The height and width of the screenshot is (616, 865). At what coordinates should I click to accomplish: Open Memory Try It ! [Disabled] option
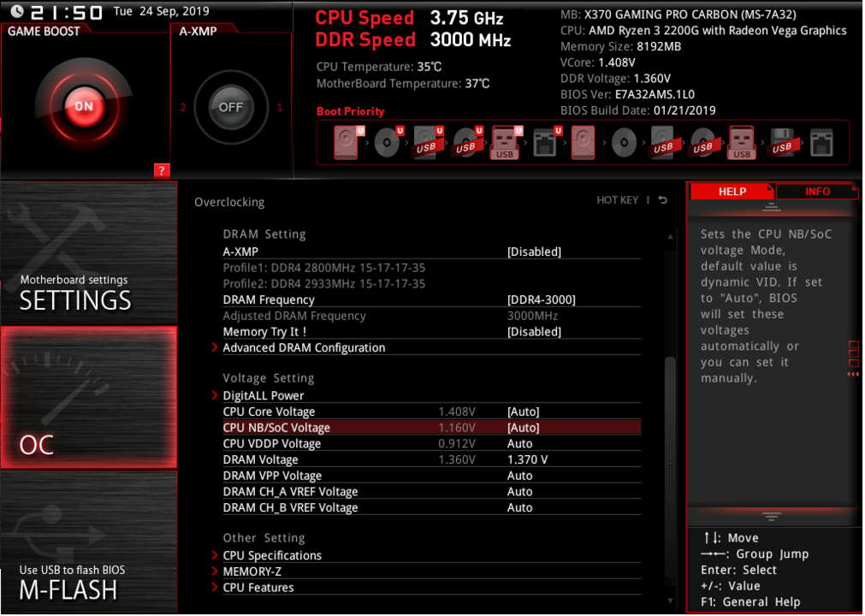tap(533, 332)
